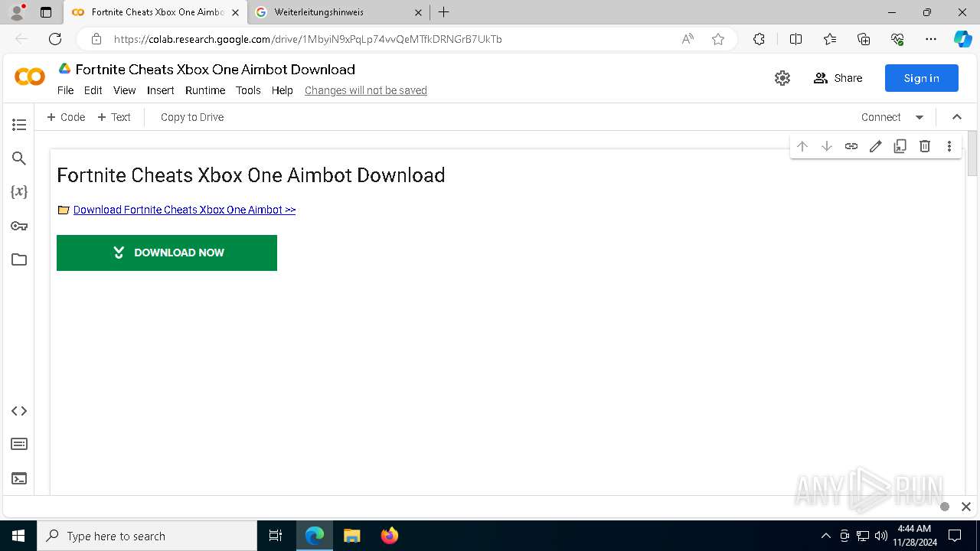The height and width of the screenshot is (551, 980).
Task: Add a Text cell
Action: 114,117
